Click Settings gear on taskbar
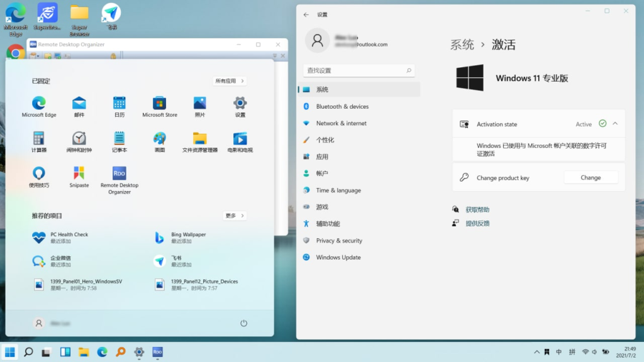The image size is (644, 362). (139, 352)
